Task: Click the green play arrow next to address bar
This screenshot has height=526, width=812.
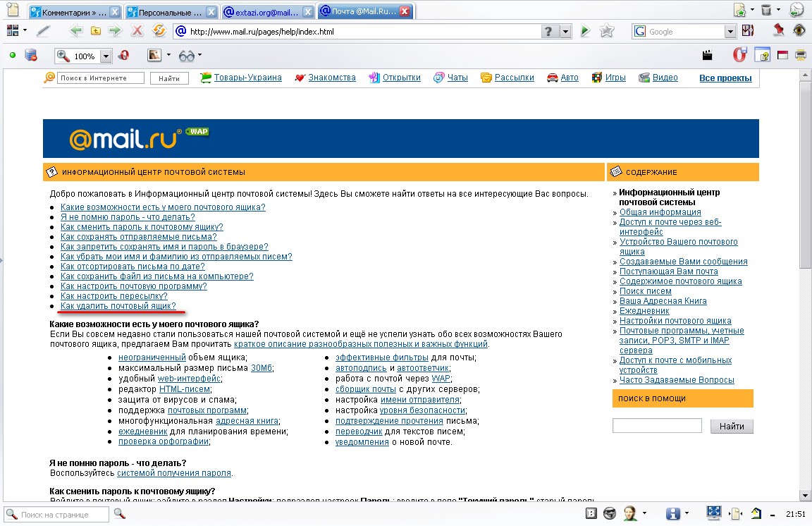Action: tap(585, 31)
